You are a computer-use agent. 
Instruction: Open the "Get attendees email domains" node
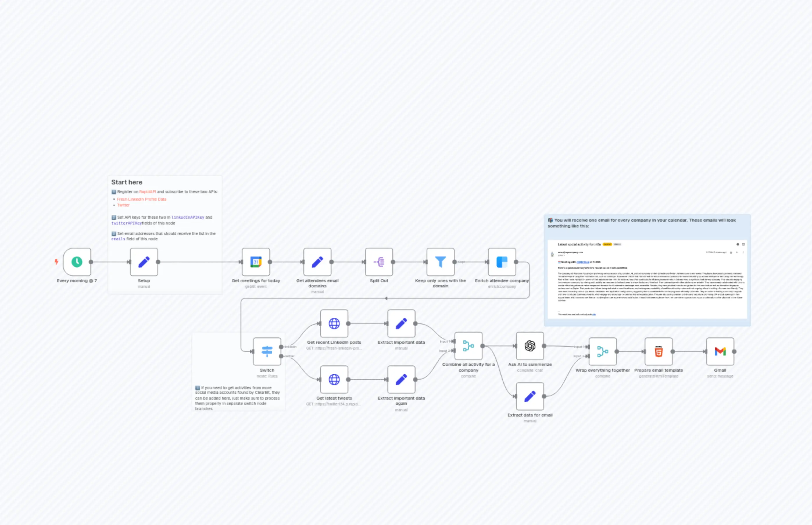(x=317, y=262)
